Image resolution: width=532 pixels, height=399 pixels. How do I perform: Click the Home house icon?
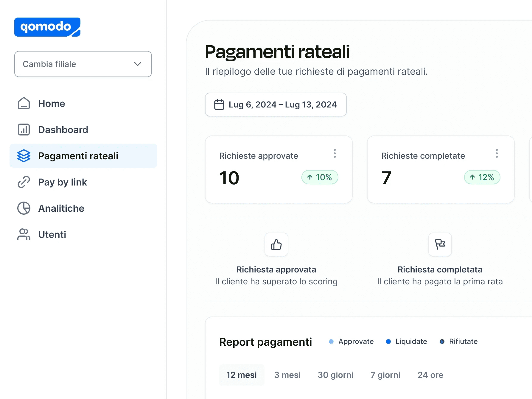pos(24,104)
